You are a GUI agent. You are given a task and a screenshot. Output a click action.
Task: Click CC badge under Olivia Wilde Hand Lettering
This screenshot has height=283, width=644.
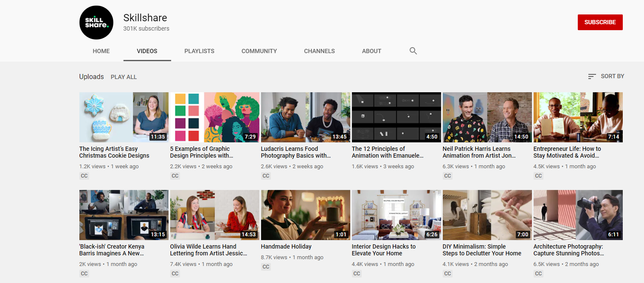[x=175, y=274]
